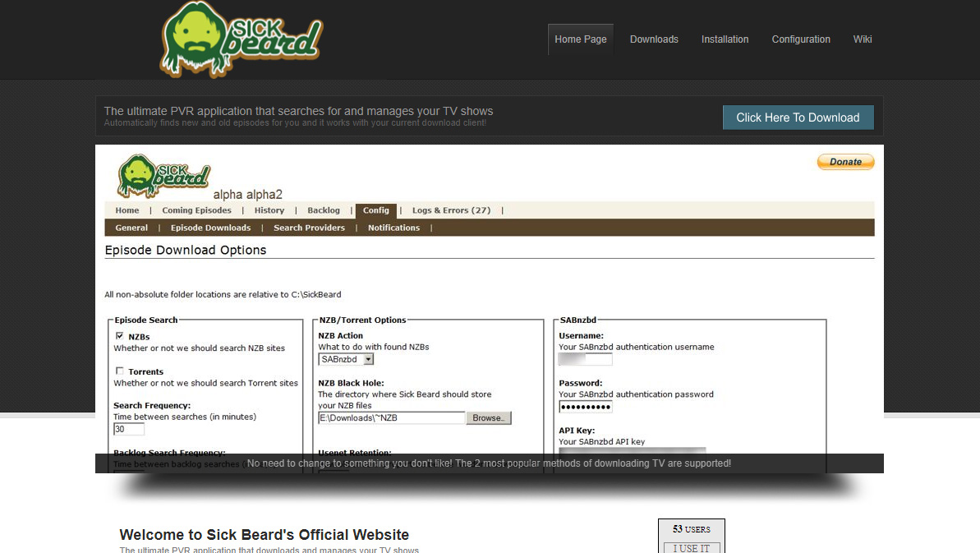Image resolution: width=980 pixels, height=553 pixels.
Task: Click the small Sick Beard app logo
Action: click(163, 176)
